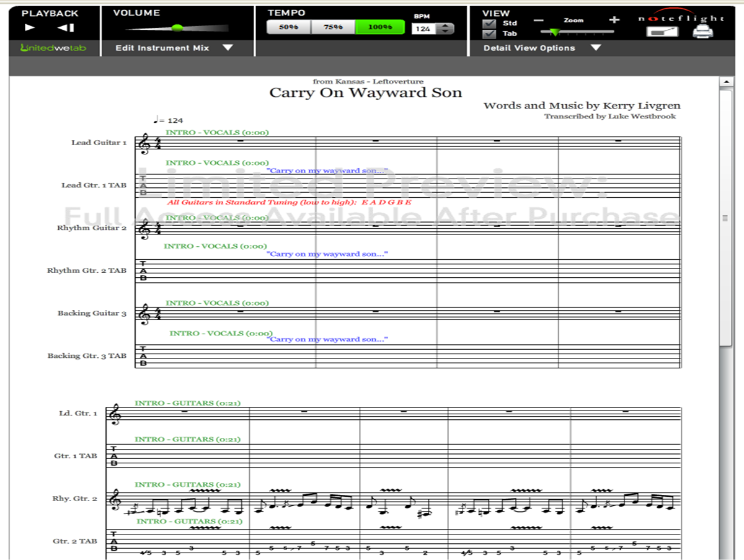Expand the Detail View Options dropdown

pos(542,48)
